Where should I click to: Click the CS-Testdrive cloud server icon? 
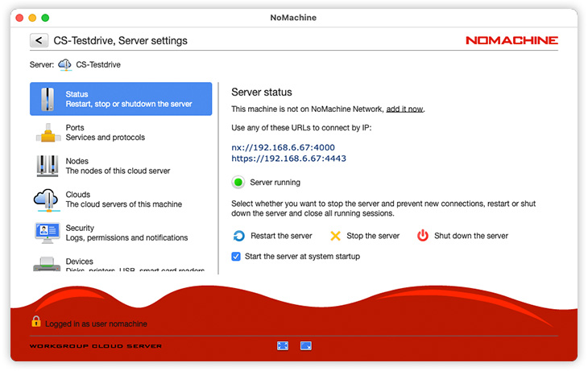pyautogui.click(x=65, y=64)
